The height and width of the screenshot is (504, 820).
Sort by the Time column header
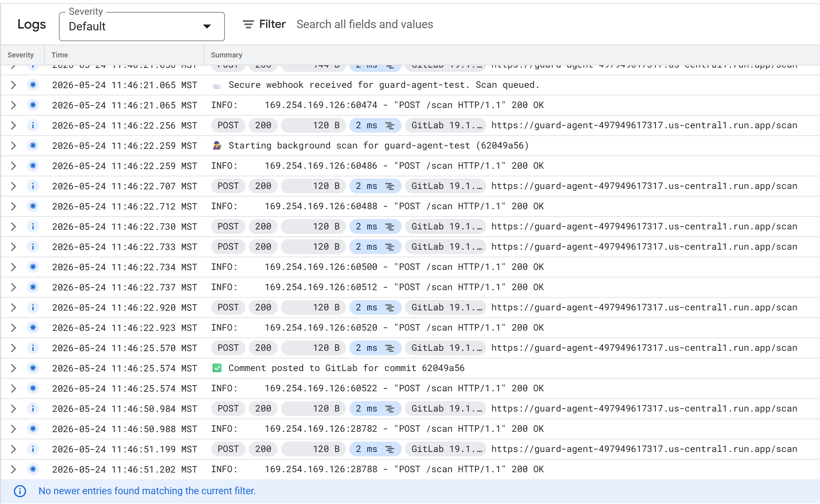[x=60, y=55]
